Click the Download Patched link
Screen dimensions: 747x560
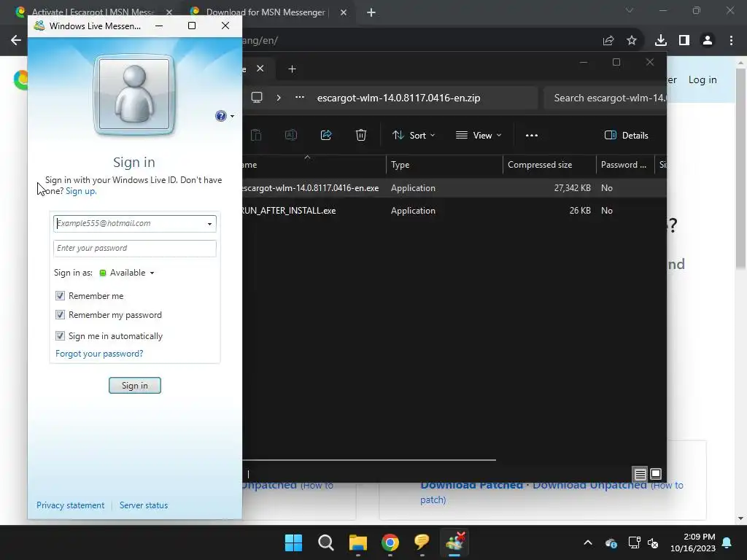(x=472, y=485)
